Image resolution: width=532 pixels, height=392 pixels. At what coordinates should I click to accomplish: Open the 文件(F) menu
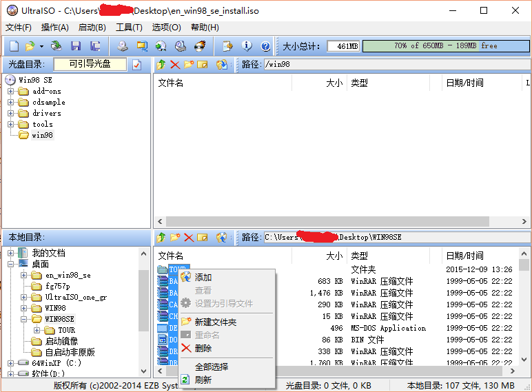pos(19,28)
